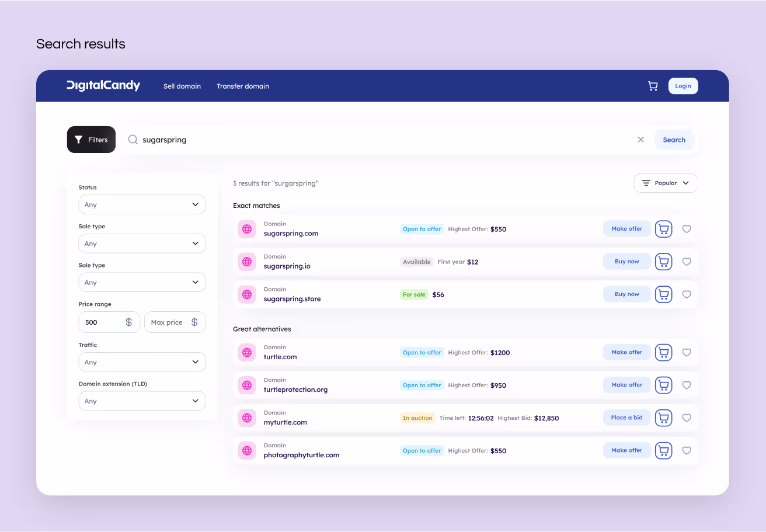Screen dimensions: 766x532
Task: Favorite photographyturtle.com with the heart icon
Action: (687, 450)
